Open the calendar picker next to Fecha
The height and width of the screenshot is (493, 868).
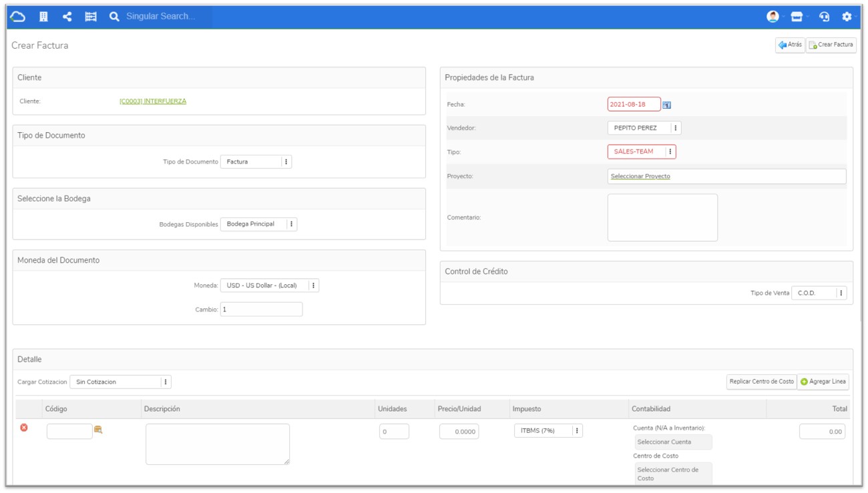pos(666,105)
